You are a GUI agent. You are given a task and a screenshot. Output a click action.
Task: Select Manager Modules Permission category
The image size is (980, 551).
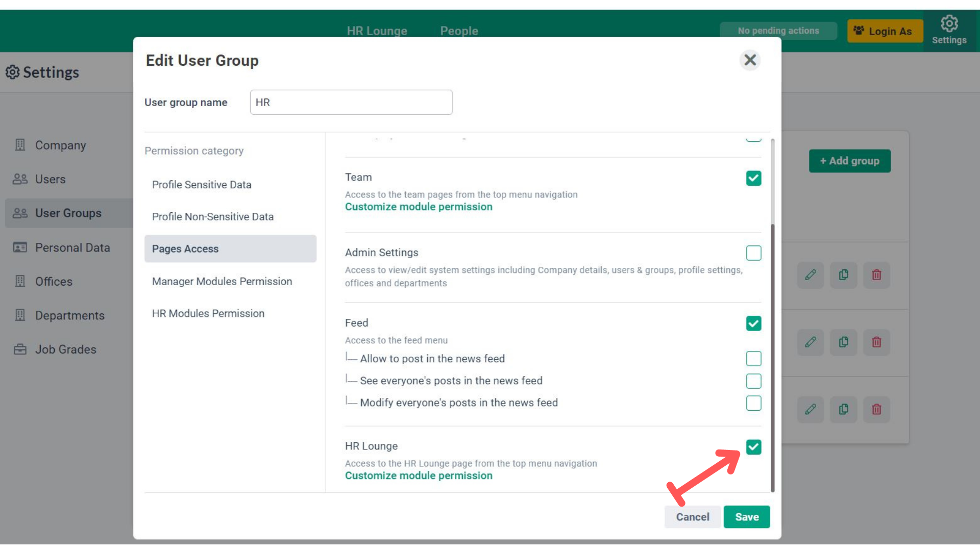tap(222, 281)
